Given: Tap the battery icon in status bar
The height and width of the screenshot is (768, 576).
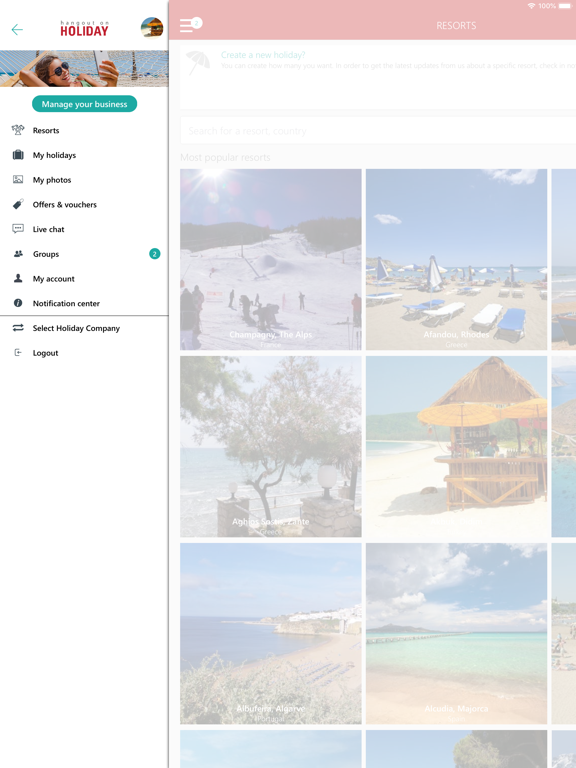Looking at the screenshot, I should pyautogui.click(x=564, y=6).
